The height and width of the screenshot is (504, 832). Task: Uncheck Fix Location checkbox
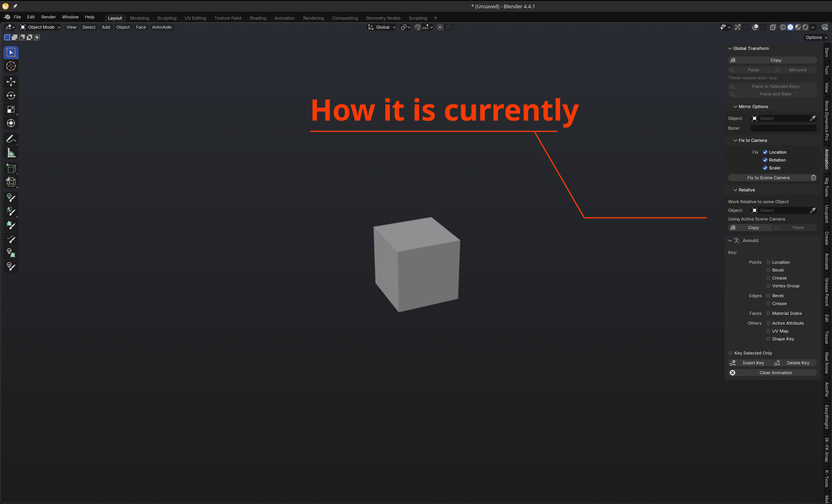tap(765, 152)
